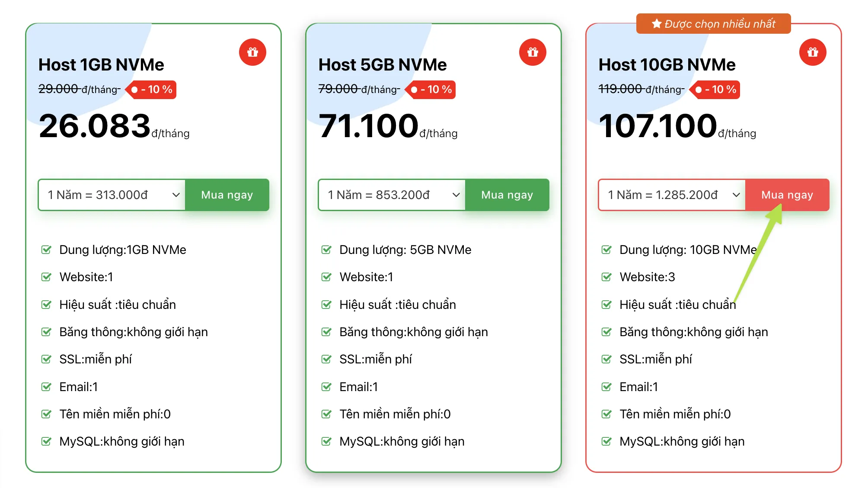Click 'SSL:miễn phí' in Host 10GB card
Viewport: 868px width, 488px height.
[x=656, y=359]
